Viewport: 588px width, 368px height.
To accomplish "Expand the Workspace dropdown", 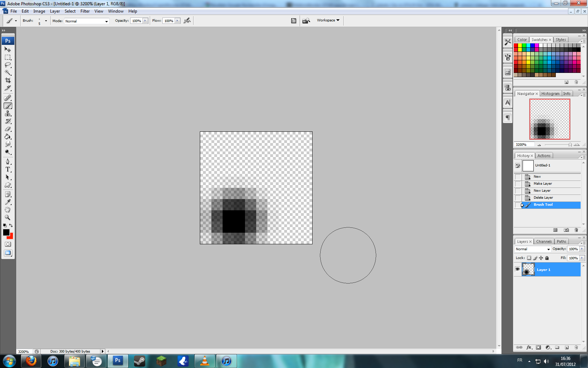I will pos(328,20).
